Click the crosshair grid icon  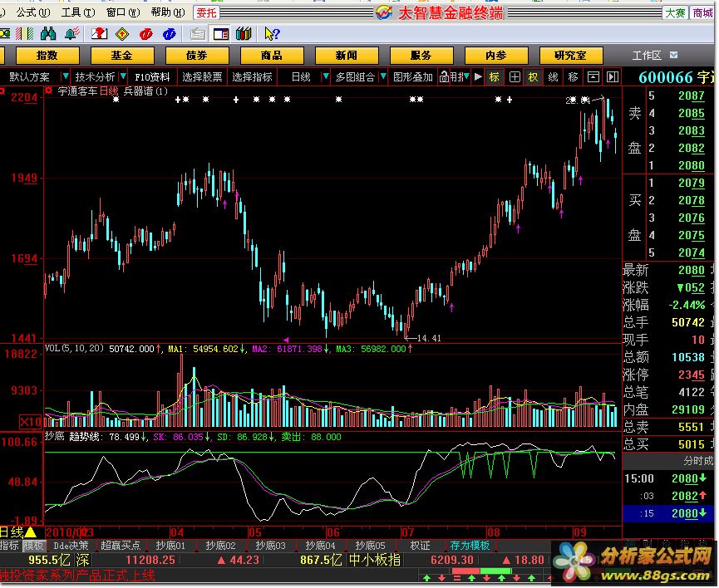click(515, 77)
